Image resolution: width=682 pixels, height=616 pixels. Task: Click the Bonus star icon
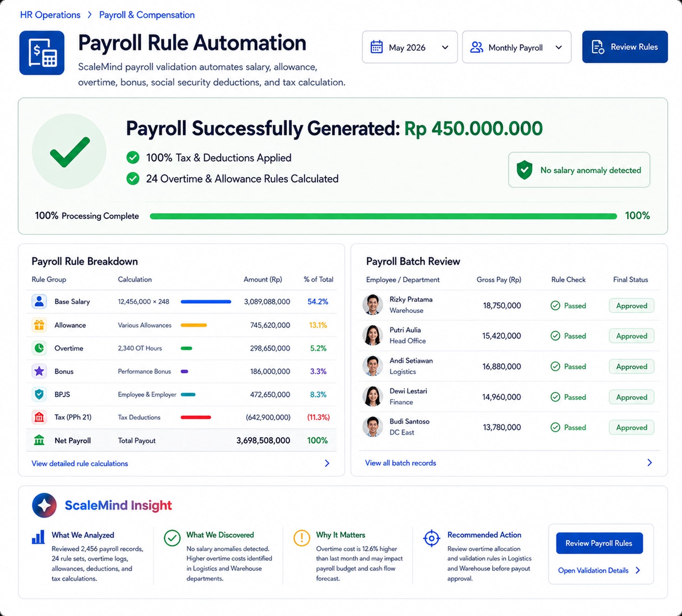(39, 371)
